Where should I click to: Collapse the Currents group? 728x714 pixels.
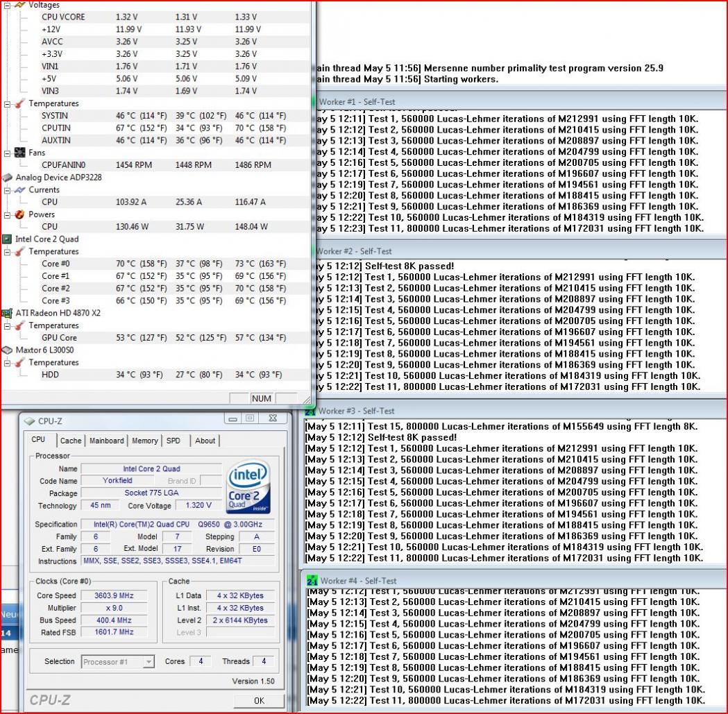8,190
